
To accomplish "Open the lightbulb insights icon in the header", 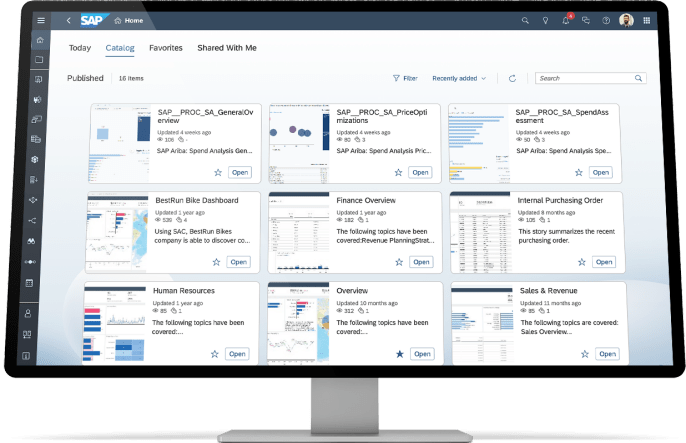I will pos(545,21).
